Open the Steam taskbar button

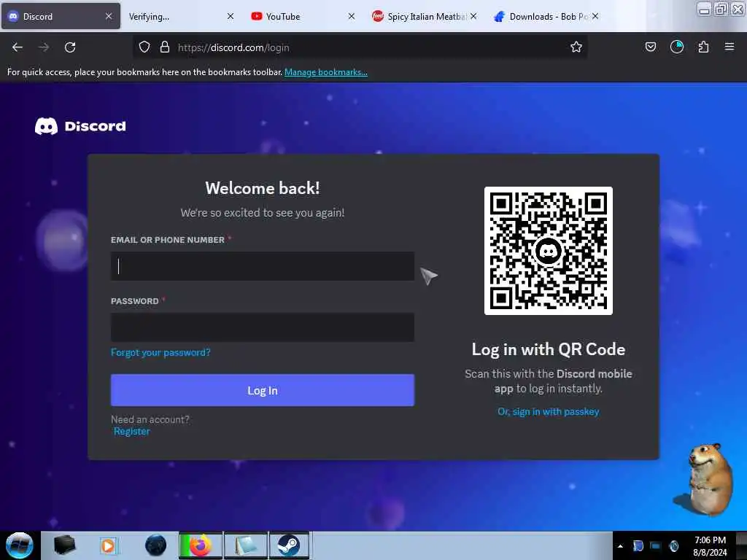289,545
